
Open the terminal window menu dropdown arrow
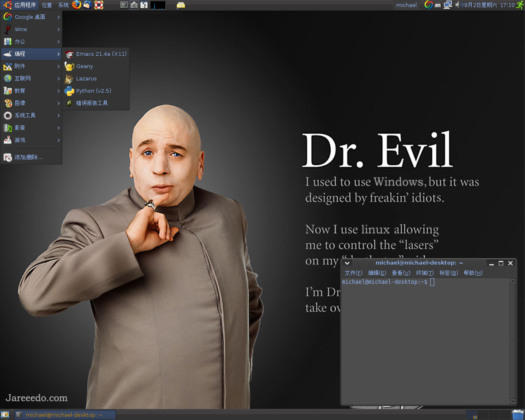347,263
